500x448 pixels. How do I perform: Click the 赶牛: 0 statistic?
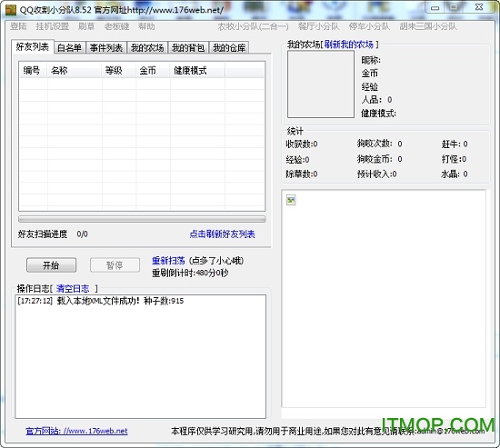pos(455,144)
